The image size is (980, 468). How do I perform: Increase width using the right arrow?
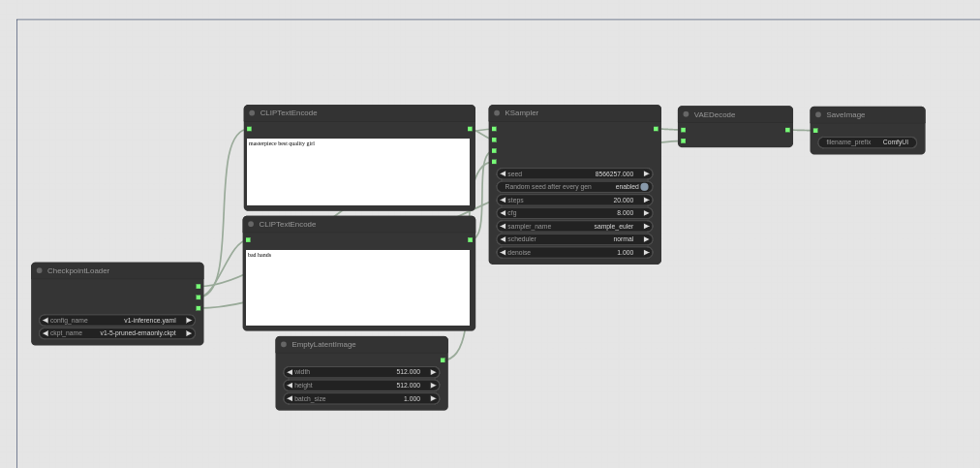point(433,372)
